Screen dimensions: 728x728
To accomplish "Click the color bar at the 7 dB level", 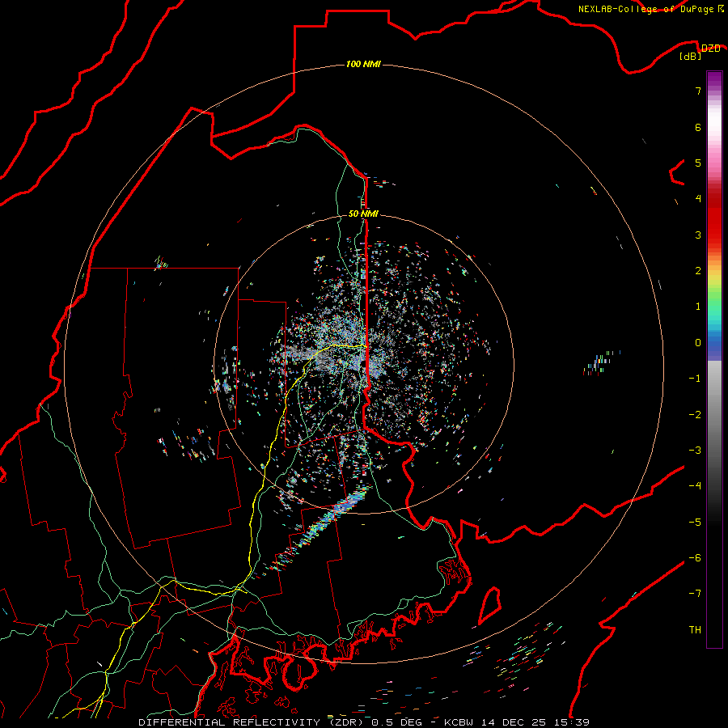I will [x=714, y=91].
